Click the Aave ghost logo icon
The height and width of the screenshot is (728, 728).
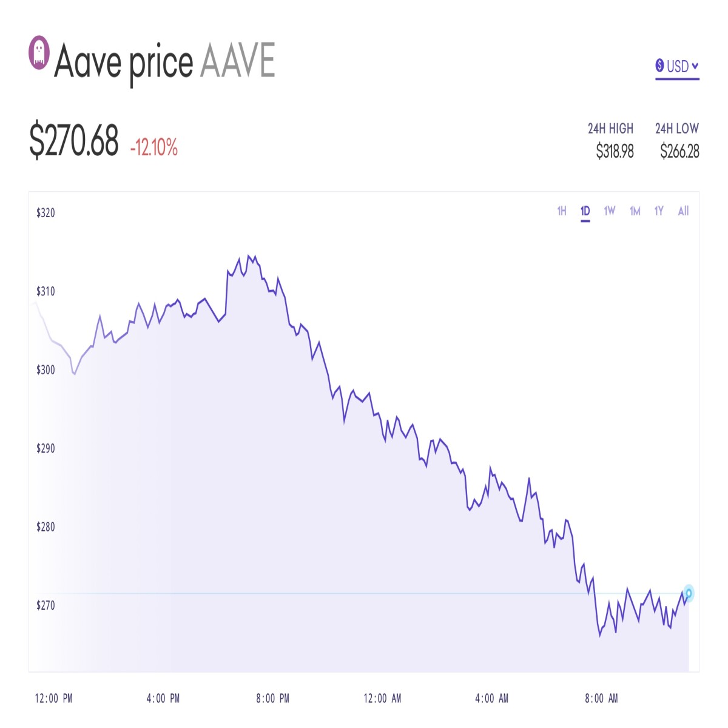(x=39, y=53)
